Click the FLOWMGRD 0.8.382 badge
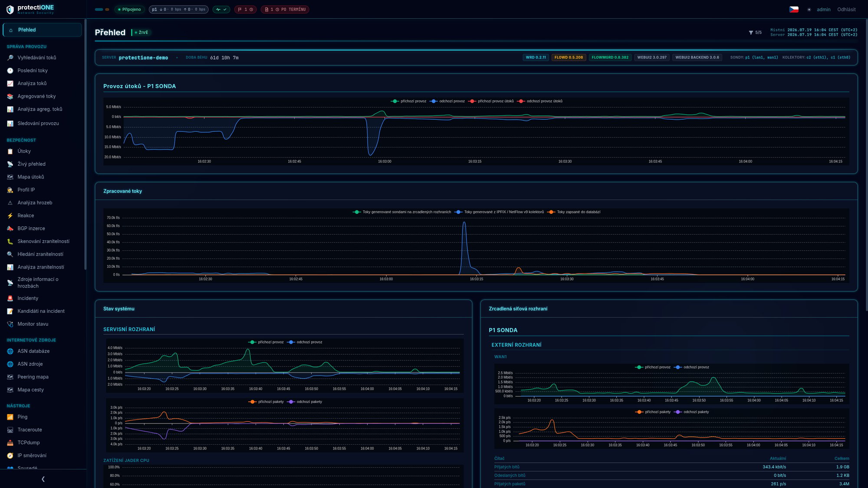 610,57
